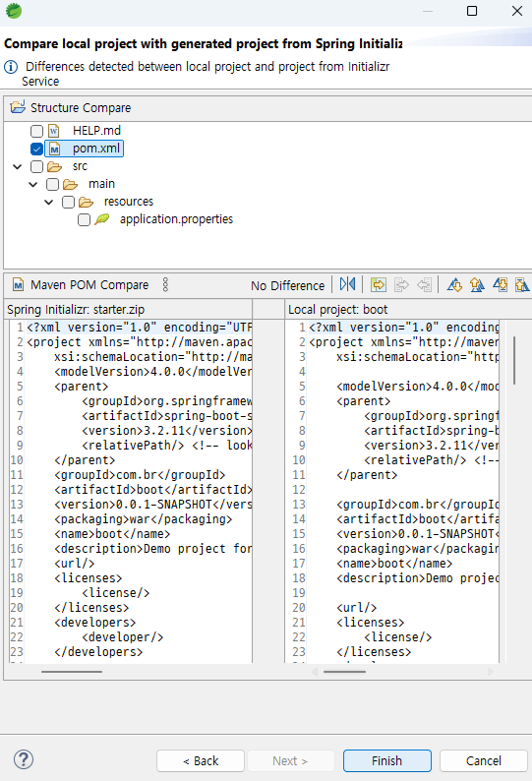Click the Swap Left and Right View icon
The width and height of the screenshot is (532, 781).
[x=347, y=284]
